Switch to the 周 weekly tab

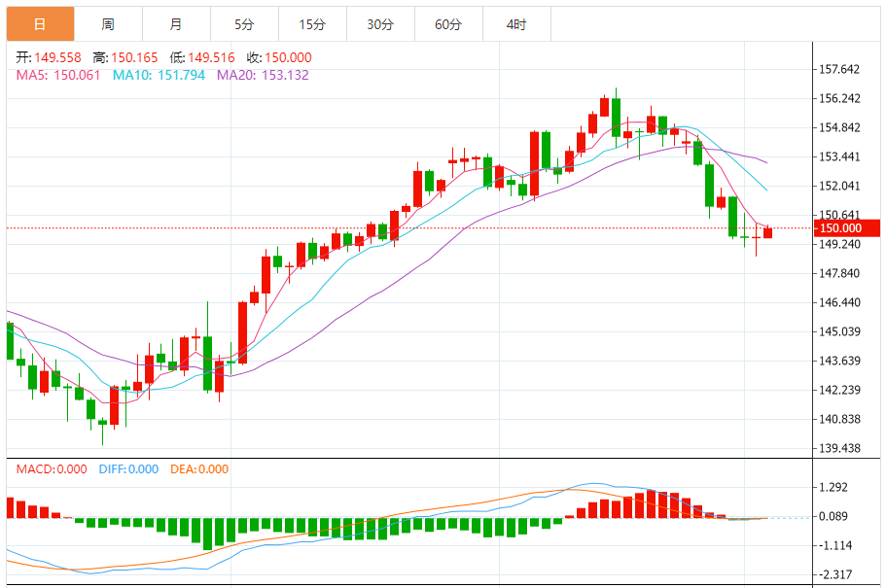pyautogui.click(x=108, y=24)
